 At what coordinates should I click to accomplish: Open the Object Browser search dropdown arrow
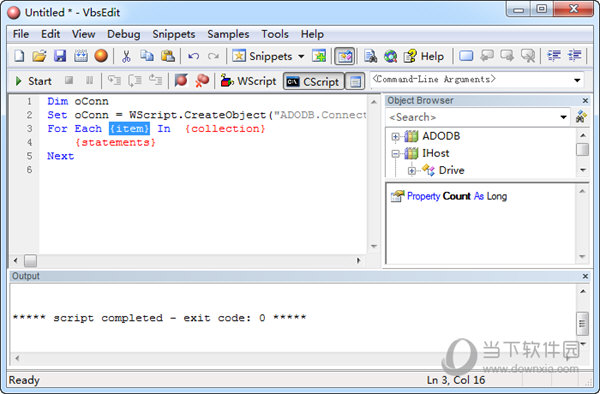[563, 117]
